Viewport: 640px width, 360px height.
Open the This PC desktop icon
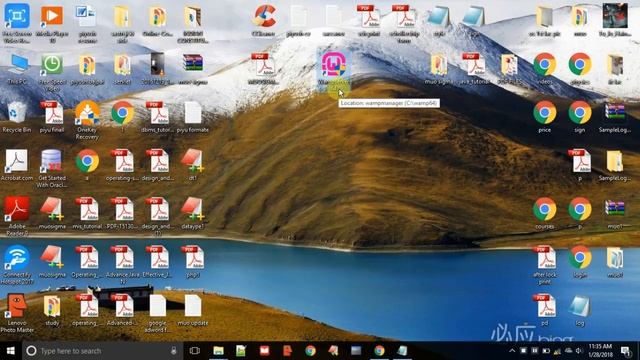click(x=17, y=64)
